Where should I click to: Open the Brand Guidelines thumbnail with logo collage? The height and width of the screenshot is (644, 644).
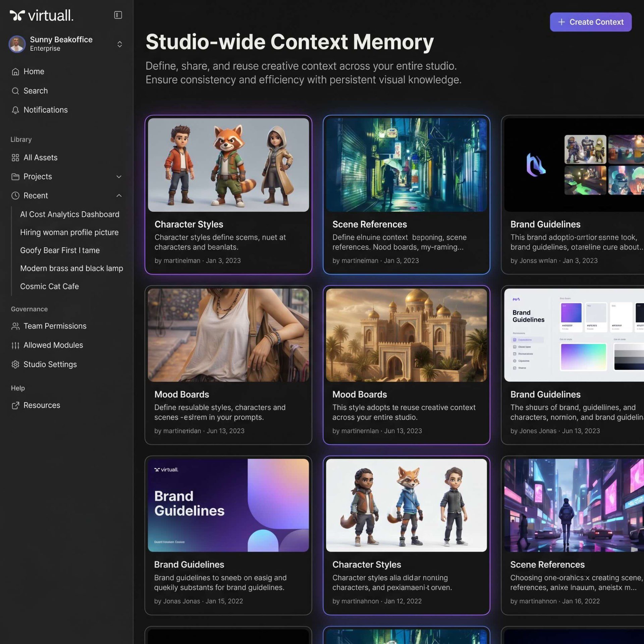574,165
